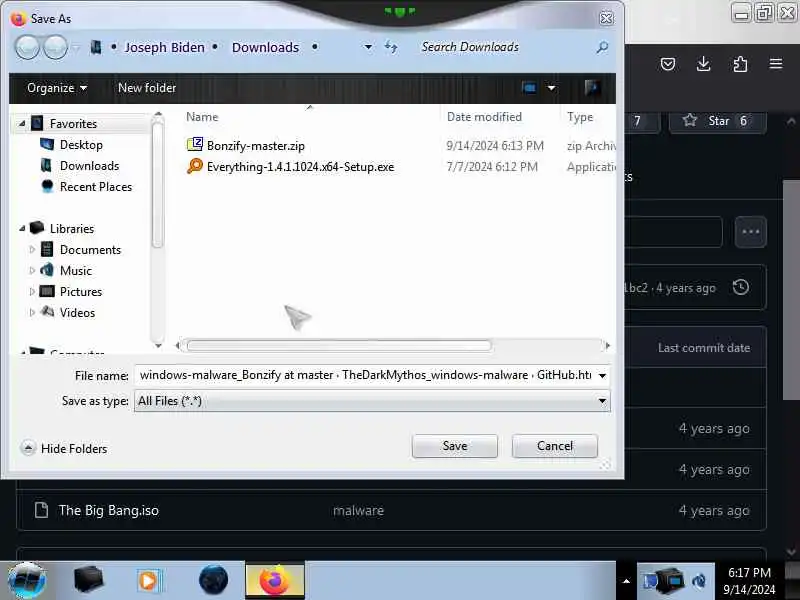Open the recent locations dropdown beside nav arrows

[x=76, y=47]
